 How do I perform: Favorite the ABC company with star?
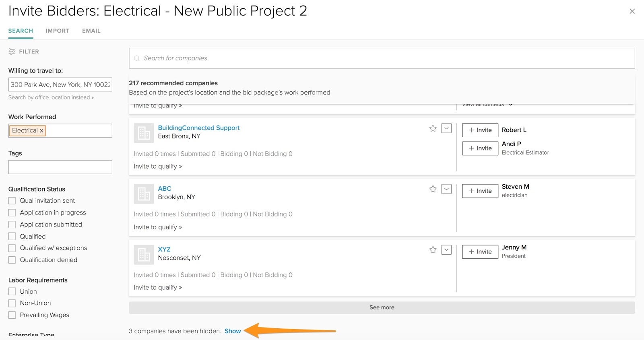[x=433, y=189]
